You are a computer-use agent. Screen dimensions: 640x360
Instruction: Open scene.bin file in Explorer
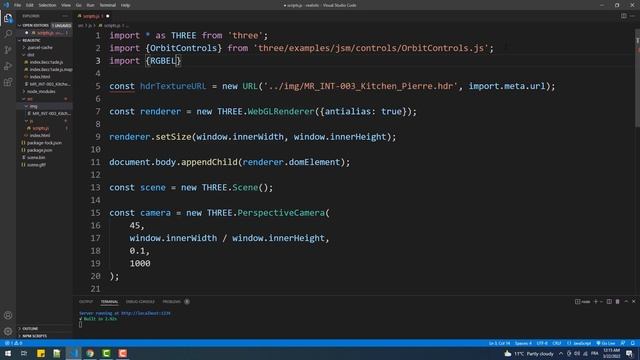36,157
